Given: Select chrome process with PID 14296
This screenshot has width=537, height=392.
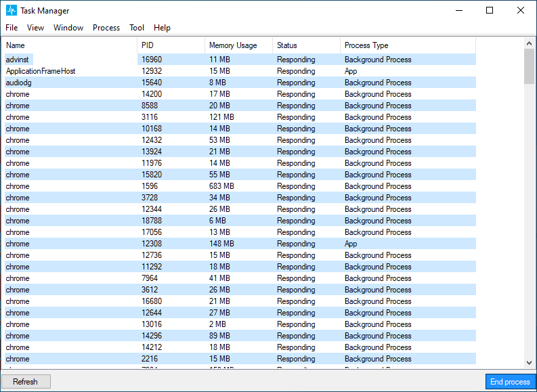Looking at the screenshot, I should point(240,336).
